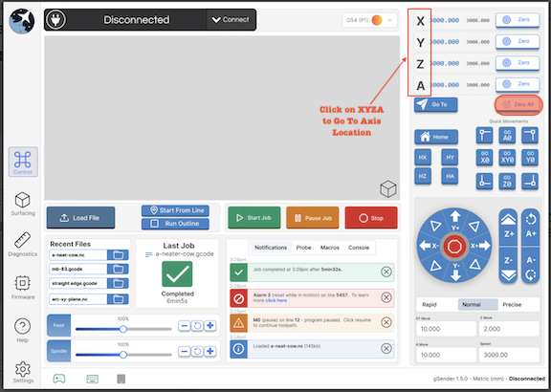The height and width of the screenshot is (392, 551).
Task: Follow the 'click here' alarm link
Action: coord(275,300)
